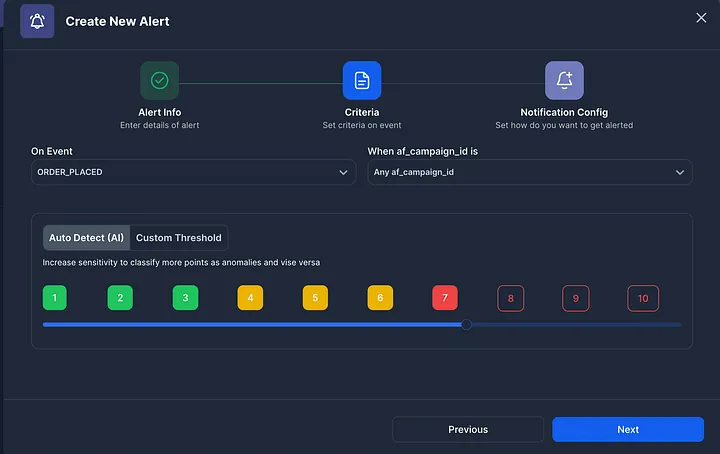
Task: Select sensitivity level 6
Action: coord(380,298)
